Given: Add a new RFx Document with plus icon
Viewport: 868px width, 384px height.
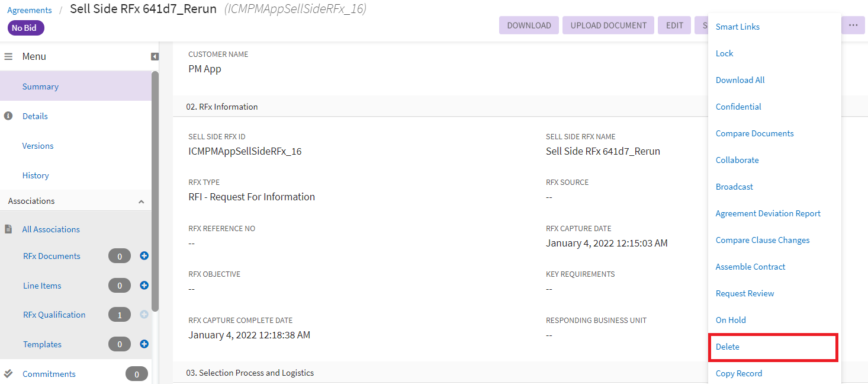Looking at the screenshot, I should pos(144,256).
